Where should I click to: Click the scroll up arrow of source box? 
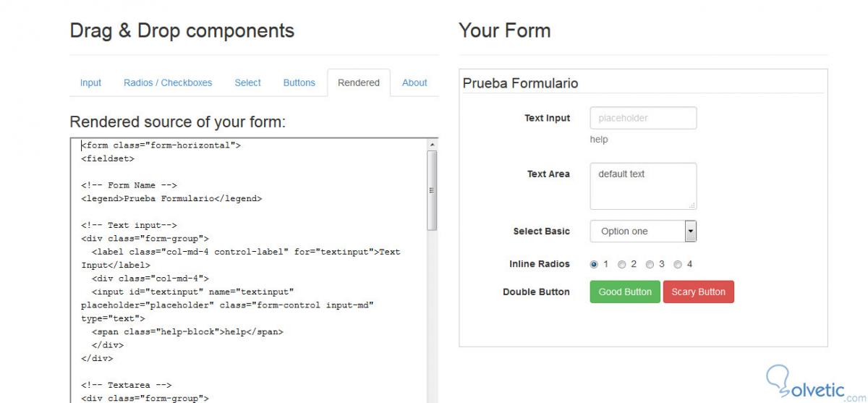433,145
